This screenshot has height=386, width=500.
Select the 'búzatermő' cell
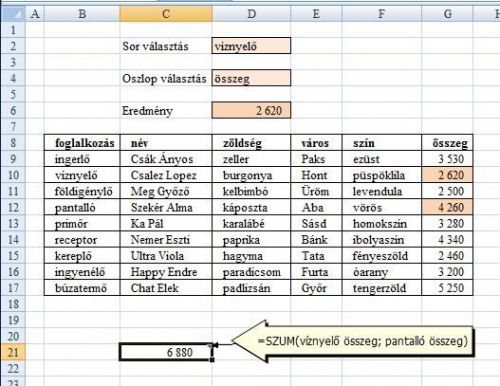pyautogui.click(x=82, y=288)
